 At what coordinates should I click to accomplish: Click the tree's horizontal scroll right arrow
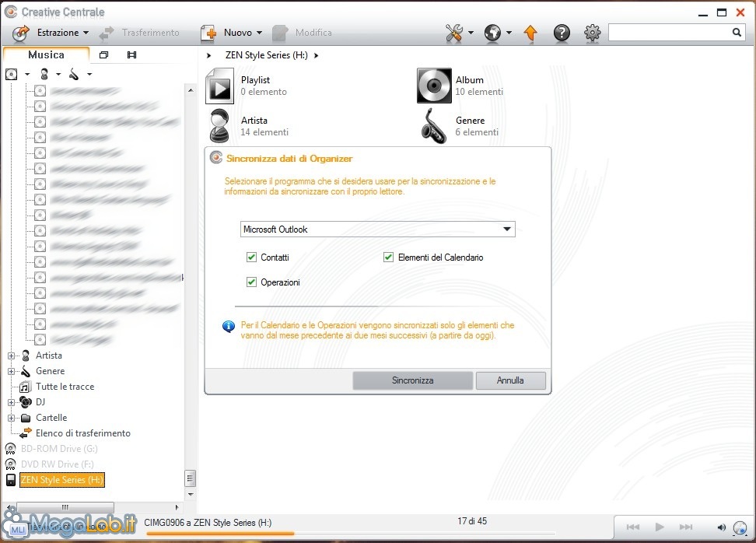[177, 507]
